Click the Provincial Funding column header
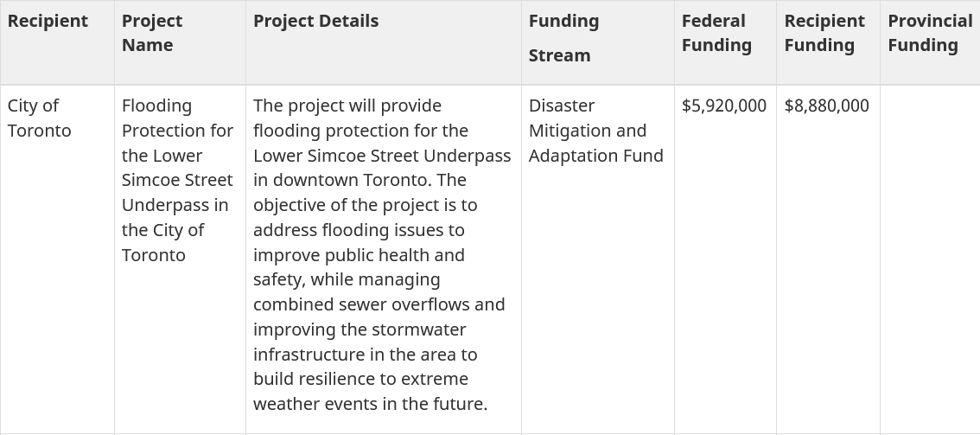 point(929,33)
